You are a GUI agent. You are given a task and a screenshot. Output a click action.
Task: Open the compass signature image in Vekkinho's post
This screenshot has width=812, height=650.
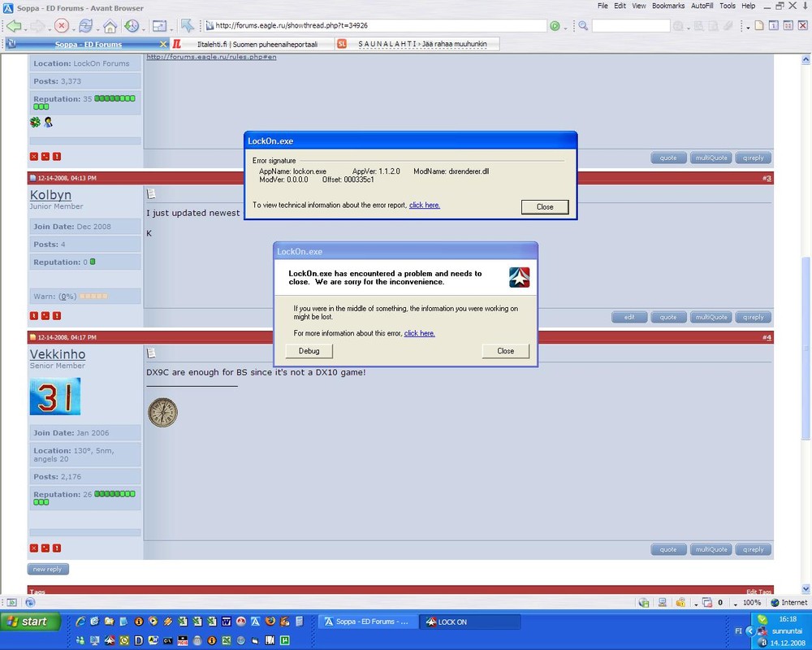(162, 412)
